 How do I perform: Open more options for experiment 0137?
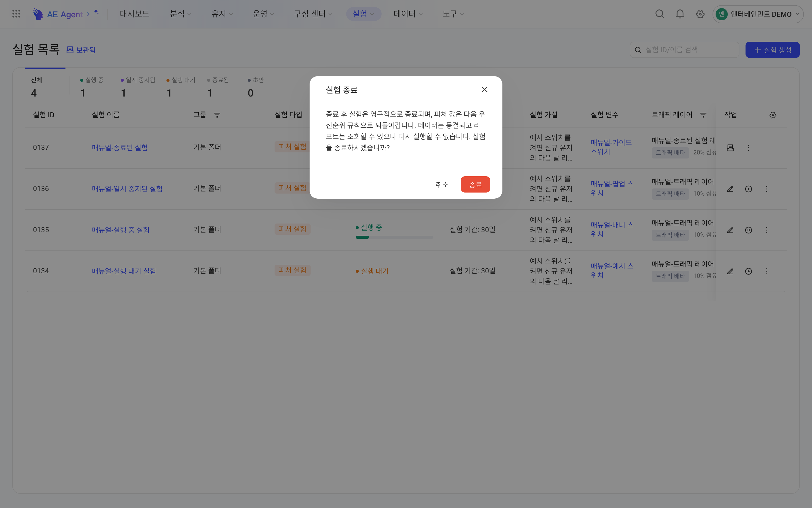[748, 148]
